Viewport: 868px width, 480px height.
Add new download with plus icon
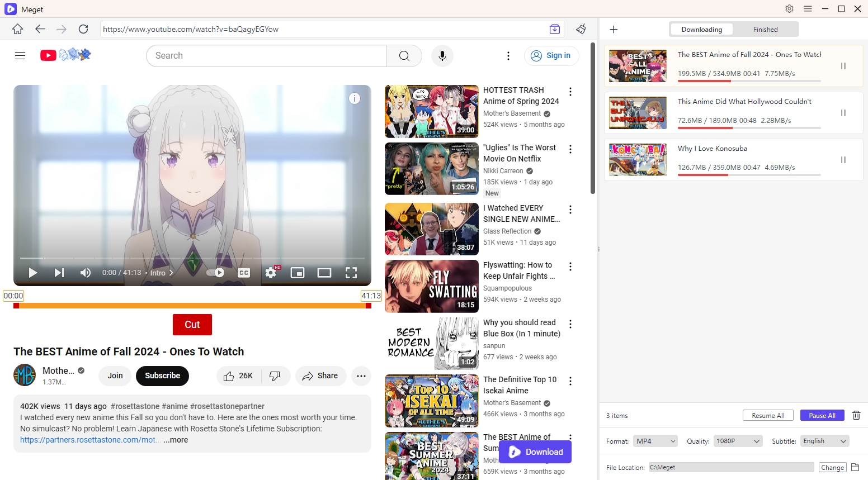614,30
